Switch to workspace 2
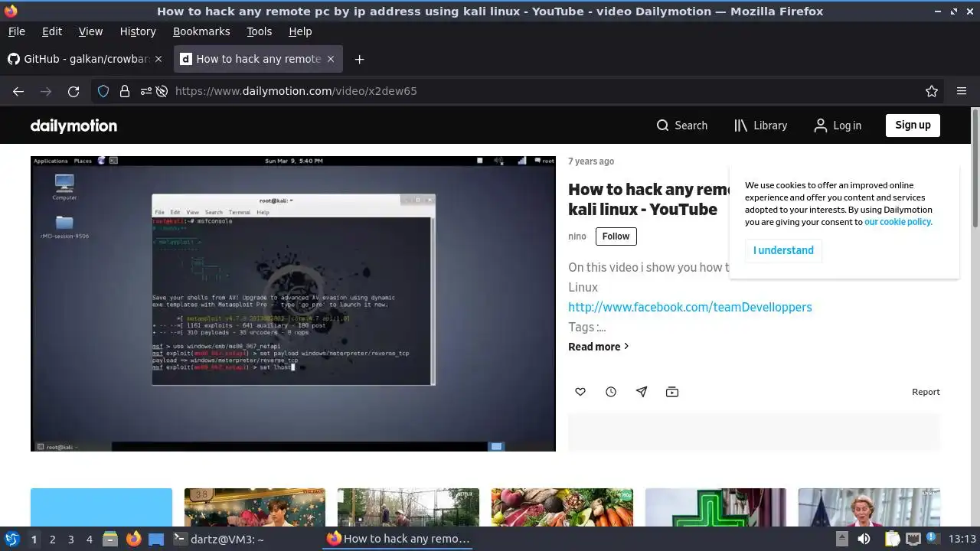980x551 pixels. pyautogui.click(x=52, y=540)
